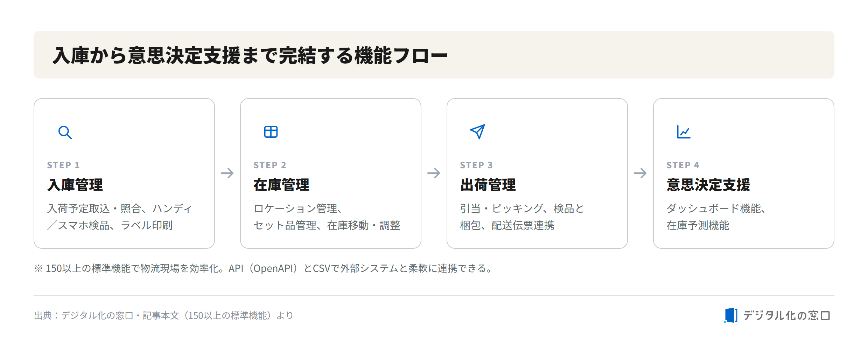Click the magnifying glass icon in Step 1
Image resolution: width=868 pixels, height=356 pixels.
coord(65,132)
